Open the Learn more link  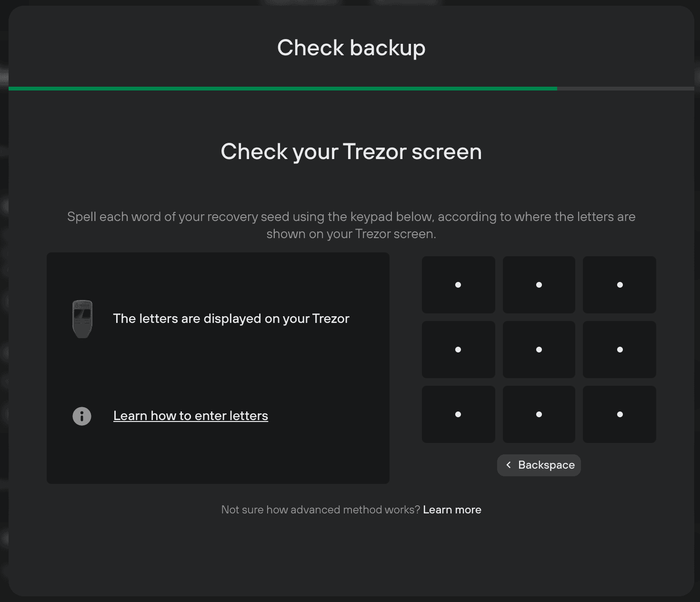click(x=452, y=510)
